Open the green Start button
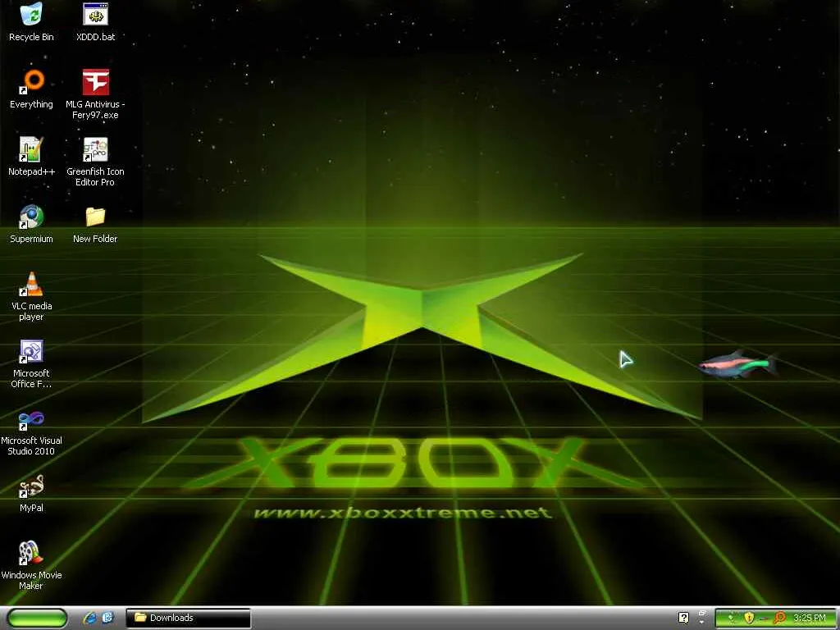This screenshot has width=840, height=630. point(38,618)
